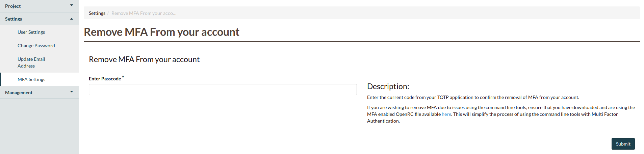Click the form panel subtitle heading

(x=144, y=59)
